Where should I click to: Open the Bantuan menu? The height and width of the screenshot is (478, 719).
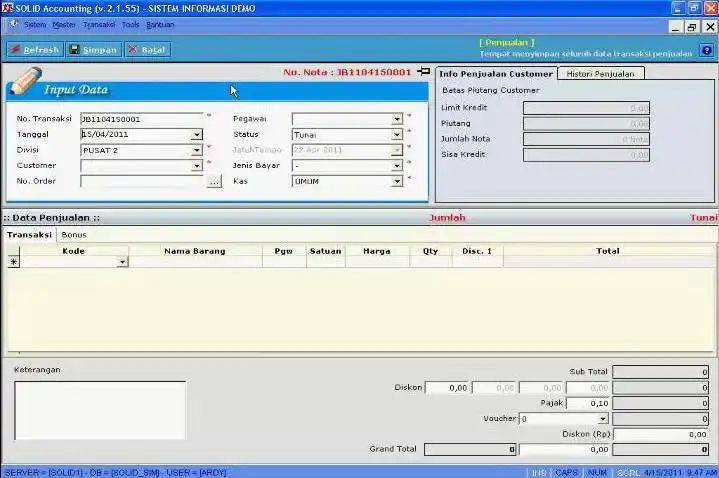point(160,25)
